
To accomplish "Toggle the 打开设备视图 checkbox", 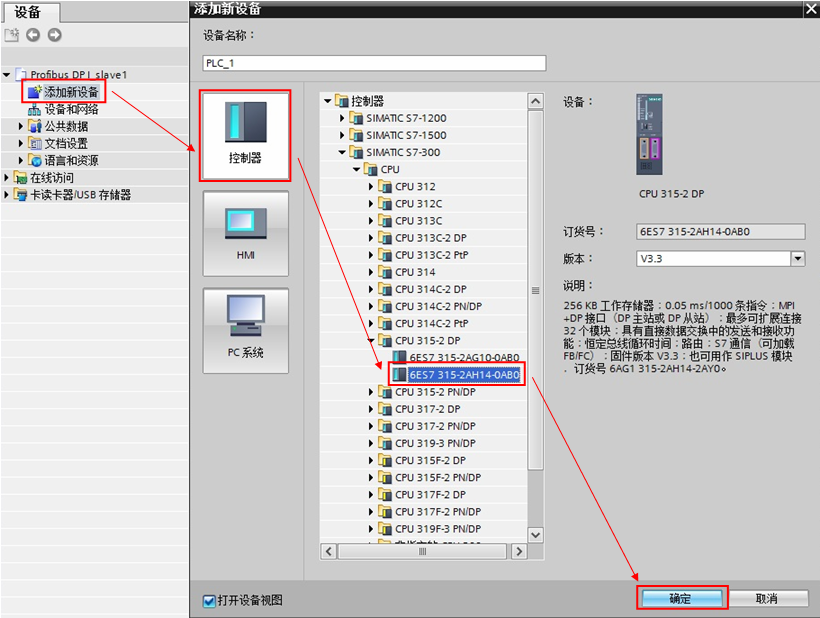I will (x=209, y=601).
